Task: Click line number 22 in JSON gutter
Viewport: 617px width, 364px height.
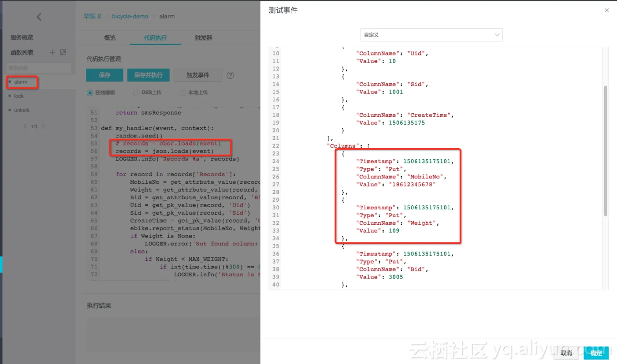Action: [275, 146]
